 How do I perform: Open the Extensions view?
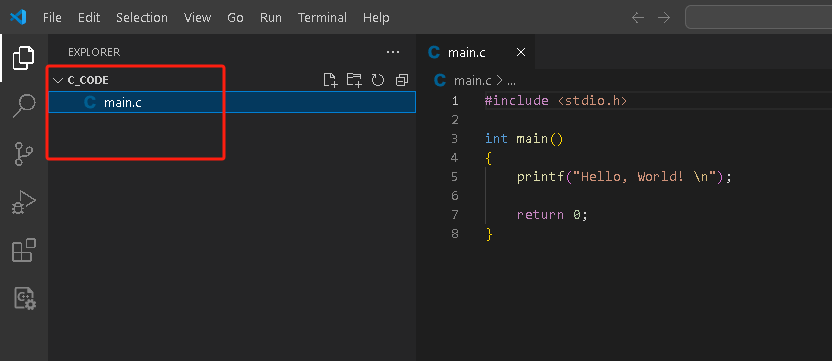(x=23, y=250)
